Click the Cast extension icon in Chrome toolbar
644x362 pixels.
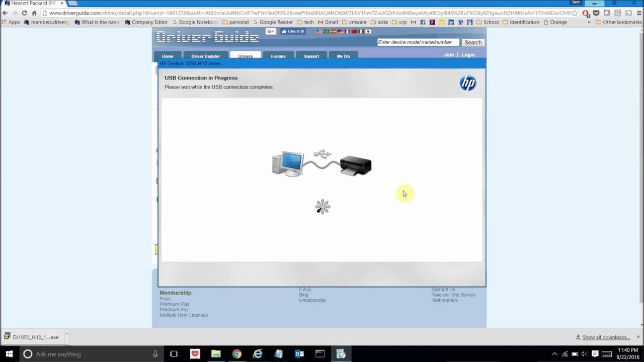tap(628, 13)
